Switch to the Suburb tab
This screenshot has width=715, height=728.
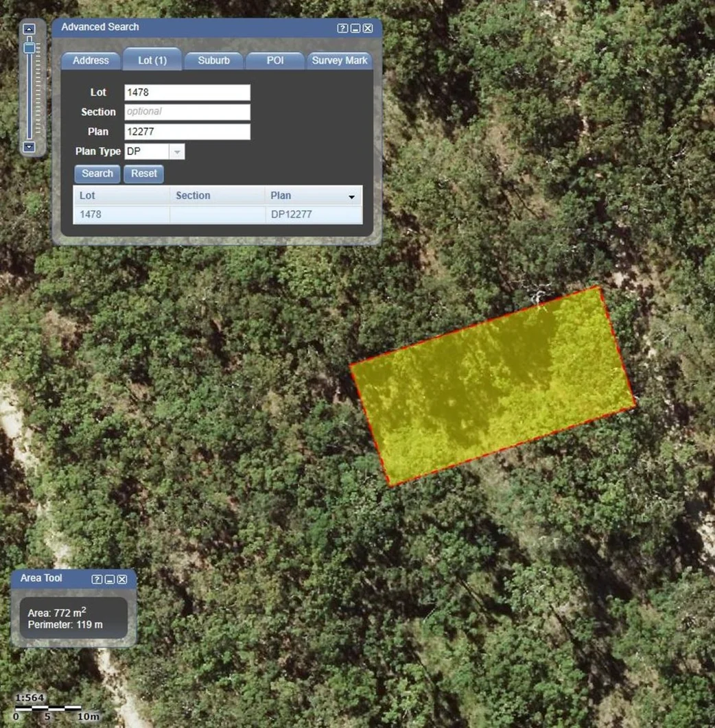(213, 60)
